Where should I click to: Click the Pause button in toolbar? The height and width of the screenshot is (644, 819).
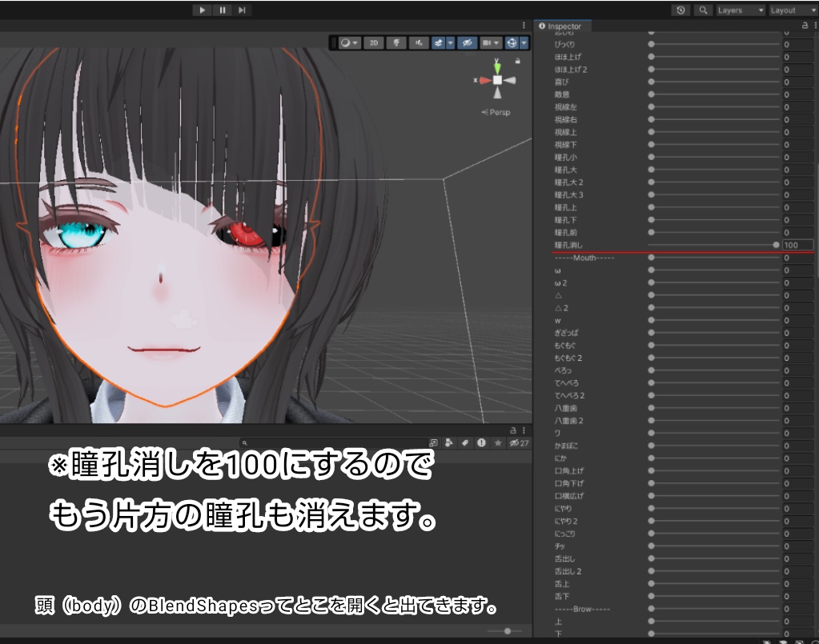(223, 10)
